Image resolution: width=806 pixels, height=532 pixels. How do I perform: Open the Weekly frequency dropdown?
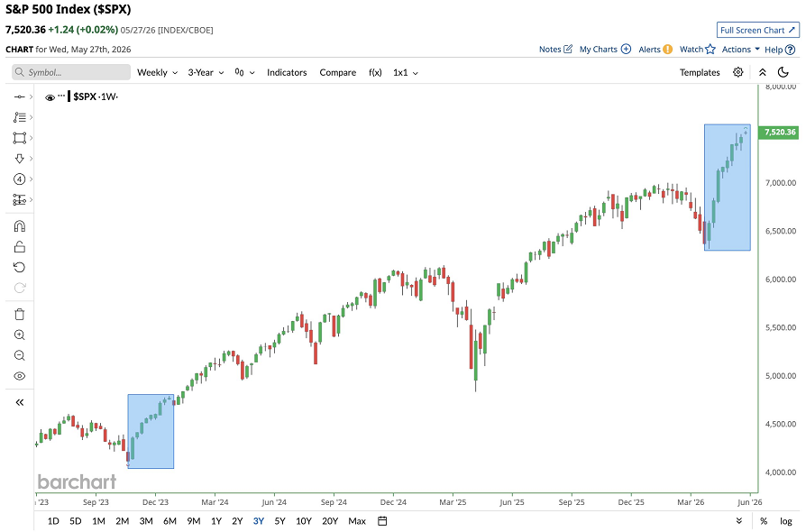(x=157, y=72)
